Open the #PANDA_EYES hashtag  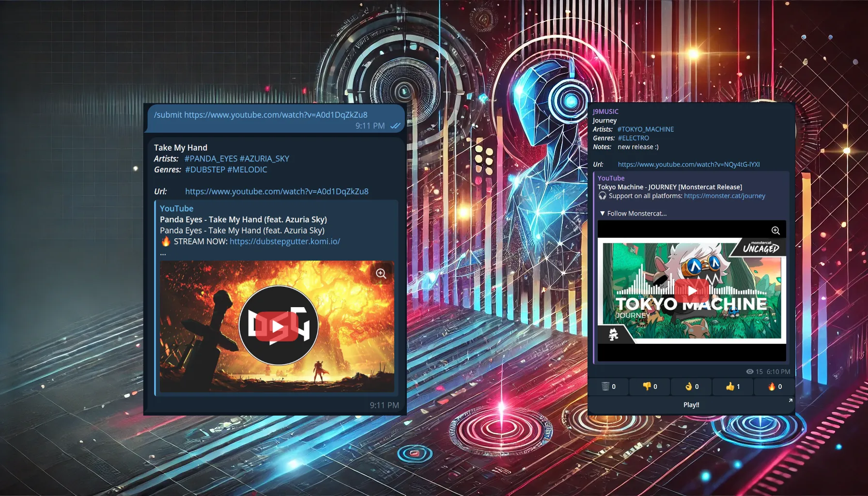tap(211, 158)
